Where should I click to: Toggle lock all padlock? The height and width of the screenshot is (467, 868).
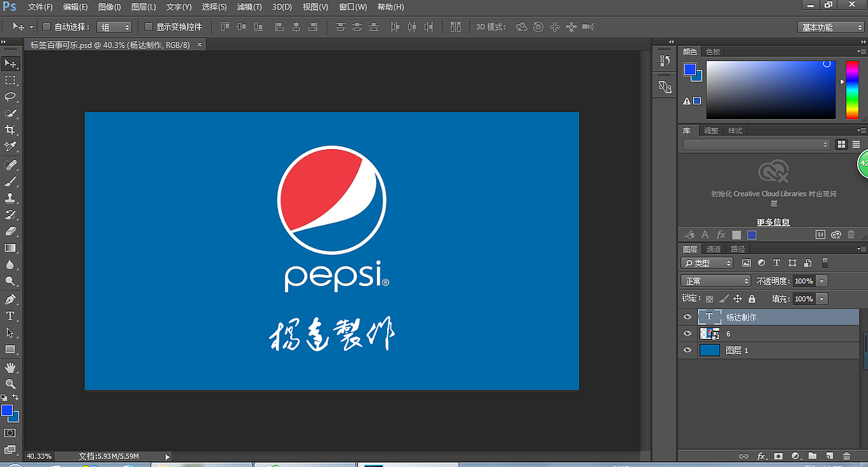752,298
